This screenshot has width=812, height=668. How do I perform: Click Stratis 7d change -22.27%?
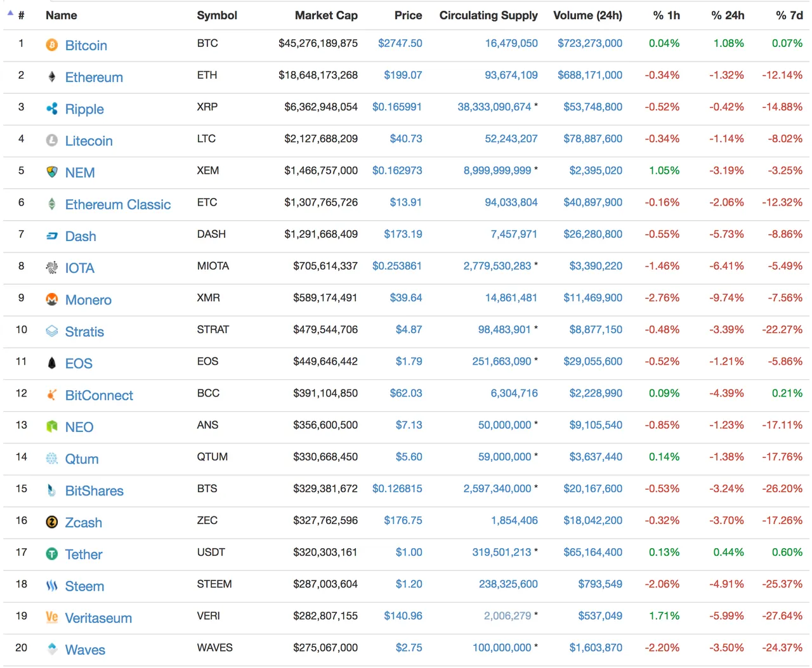click(x=782, y=329)
